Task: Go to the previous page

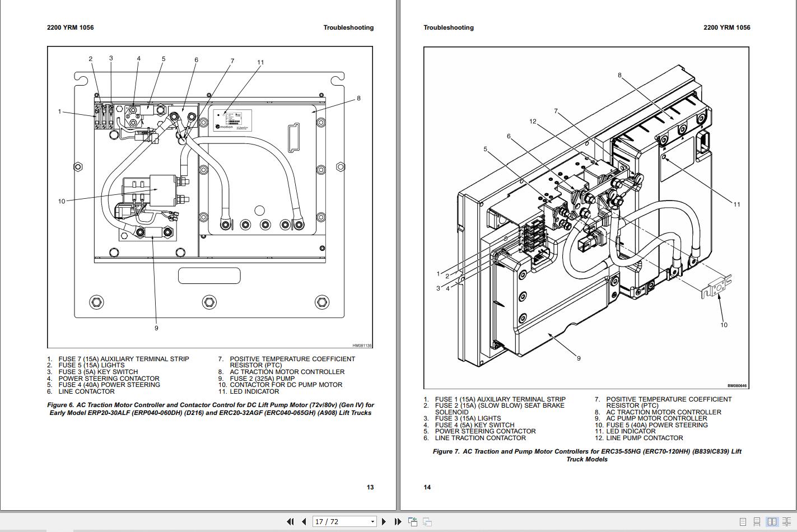Action: 304,521
